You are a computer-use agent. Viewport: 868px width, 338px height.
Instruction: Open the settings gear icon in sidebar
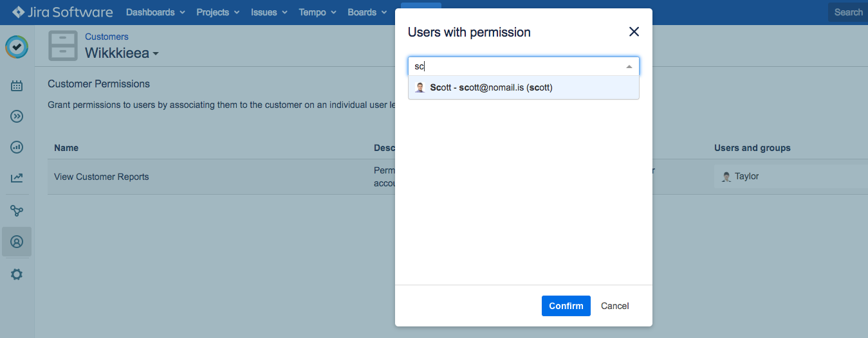click(17, 274)
